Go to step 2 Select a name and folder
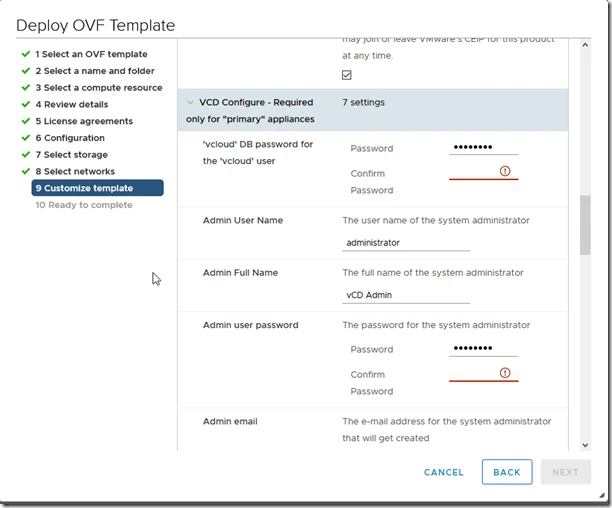The width and height of the screenshot is (612, 508). [95, 71]
